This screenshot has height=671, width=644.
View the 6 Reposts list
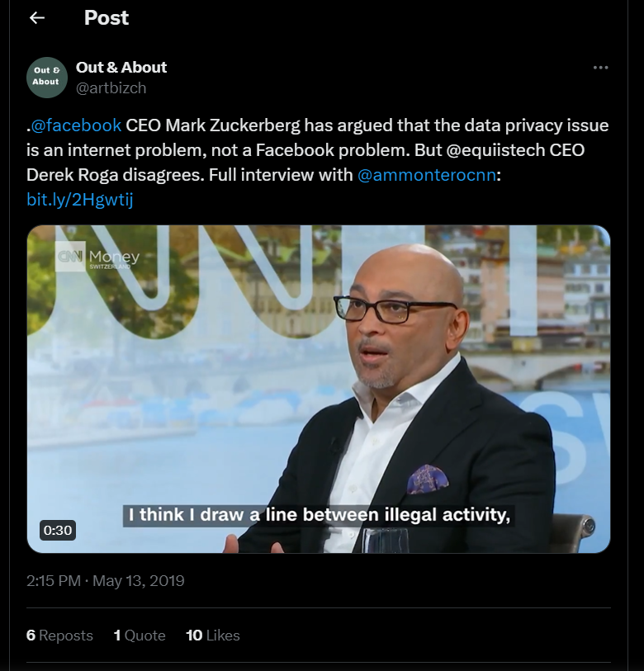coord(59,635)
